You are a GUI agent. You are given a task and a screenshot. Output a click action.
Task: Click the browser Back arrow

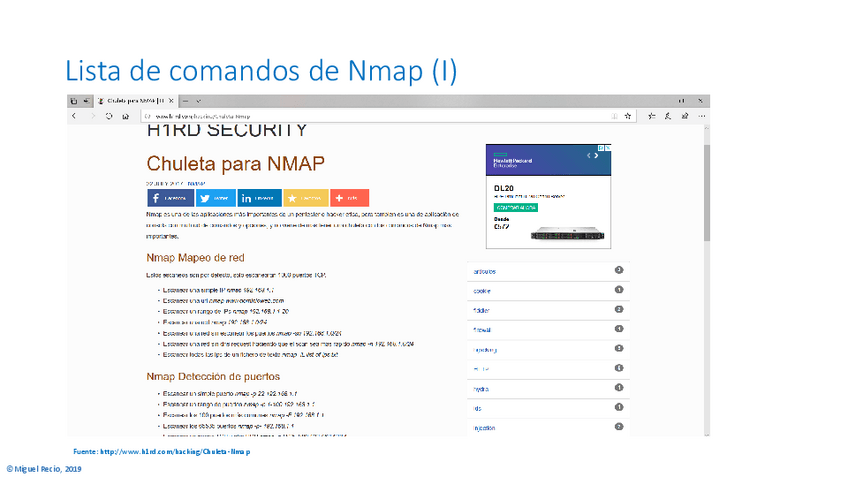point(74,116)
